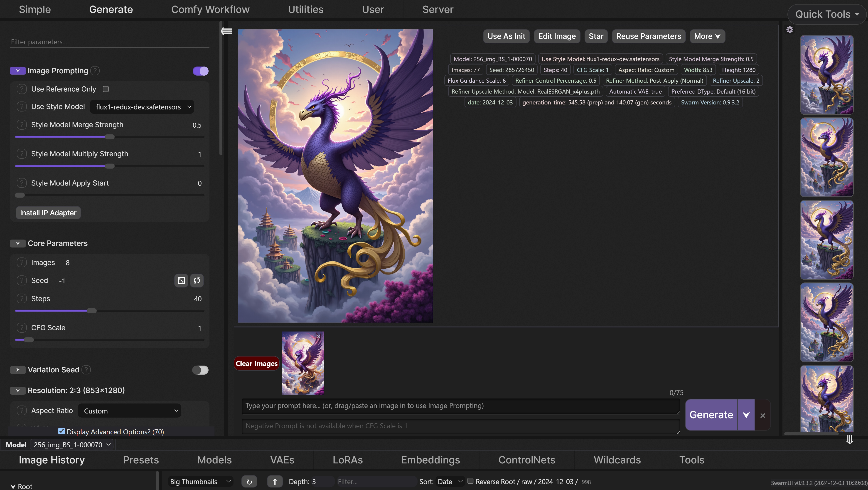
Task: Click the Filter parameters field
Action: pyautogui.click(x=110, y=42)
